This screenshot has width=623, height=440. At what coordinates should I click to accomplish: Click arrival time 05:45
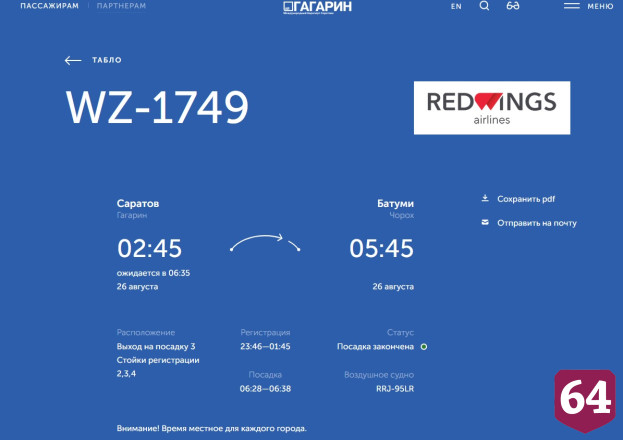(x=381, y=248)
